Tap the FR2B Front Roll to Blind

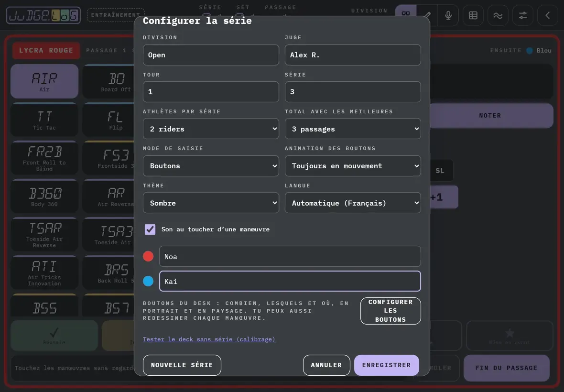pyautogui.click(x=44, y=158)
